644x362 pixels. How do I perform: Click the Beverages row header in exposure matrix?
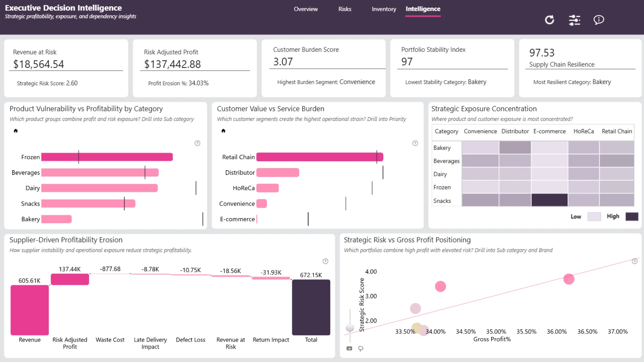(x=446, y=161)
